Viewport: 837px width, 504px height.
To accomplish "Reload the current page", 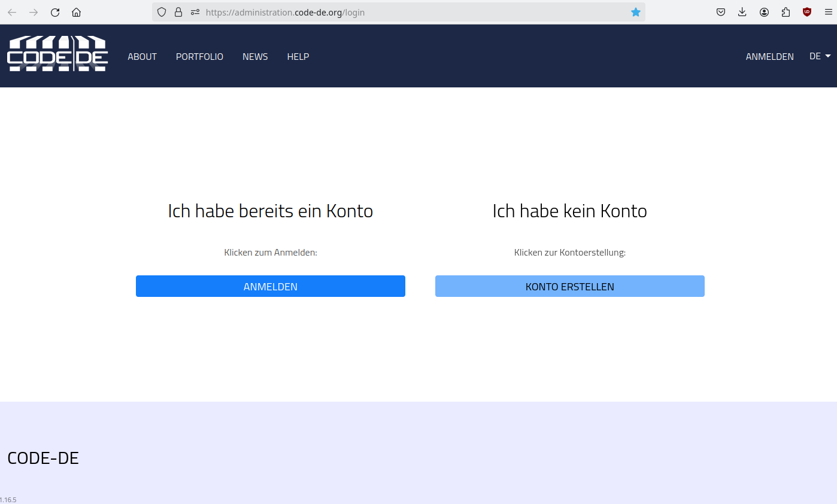I will pyautogui.click(x=55, y=12).
